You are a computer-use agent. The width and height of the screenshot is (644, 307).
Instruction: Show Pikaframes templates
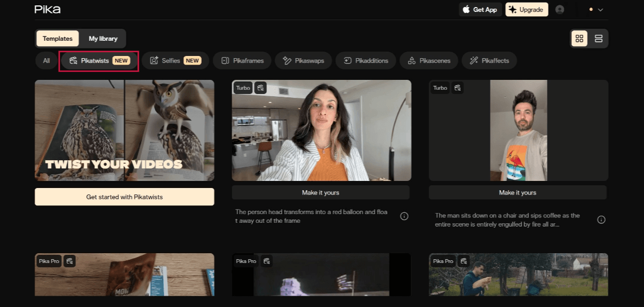pos(243,61)
